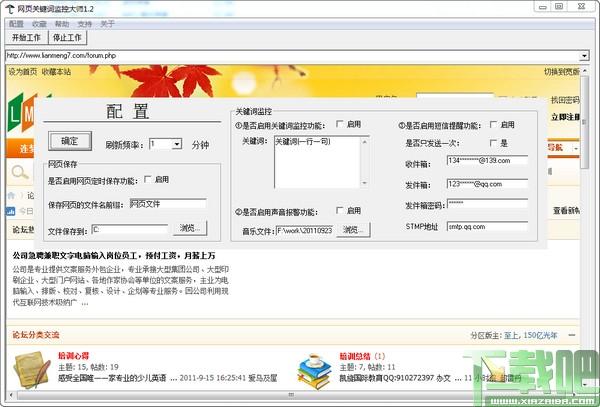
Task: Click moderator link 150亿光年
Action: click(x=540, y=335)
